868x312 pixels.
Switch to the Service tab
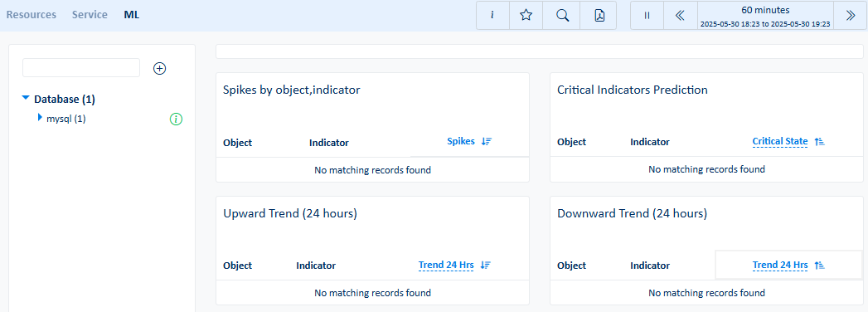[x=90, y=15]
